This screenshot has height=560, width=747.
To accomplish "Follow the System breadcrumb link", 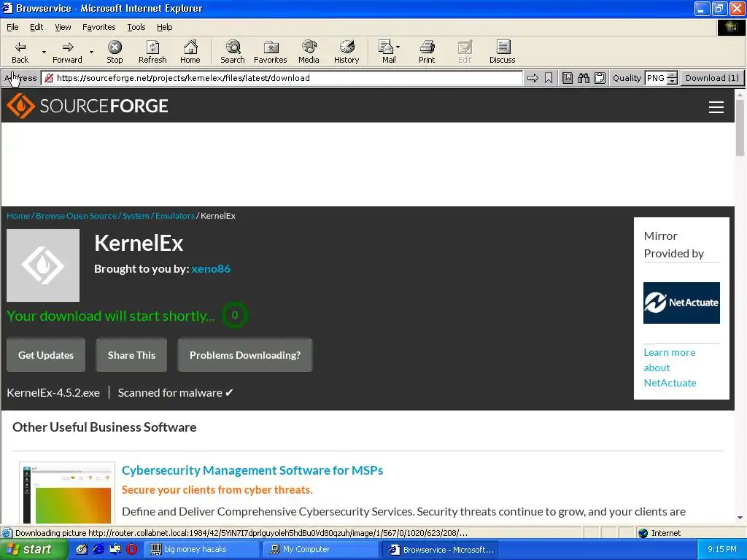I will coord(136,216).
